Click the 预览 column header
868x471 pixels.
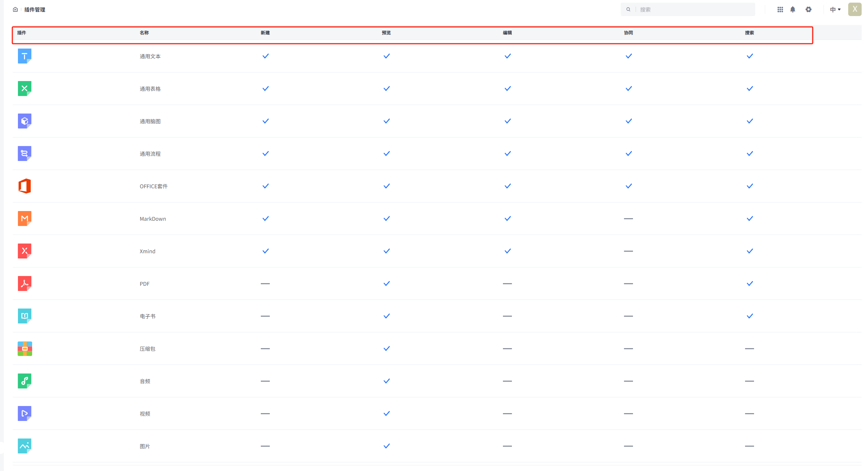click(x=386, y=33)
